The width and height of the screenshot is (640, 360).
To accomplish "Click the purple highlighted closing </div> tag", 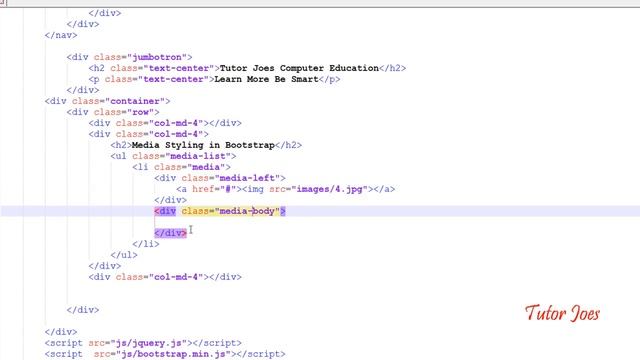I will (x=171, y=233).
